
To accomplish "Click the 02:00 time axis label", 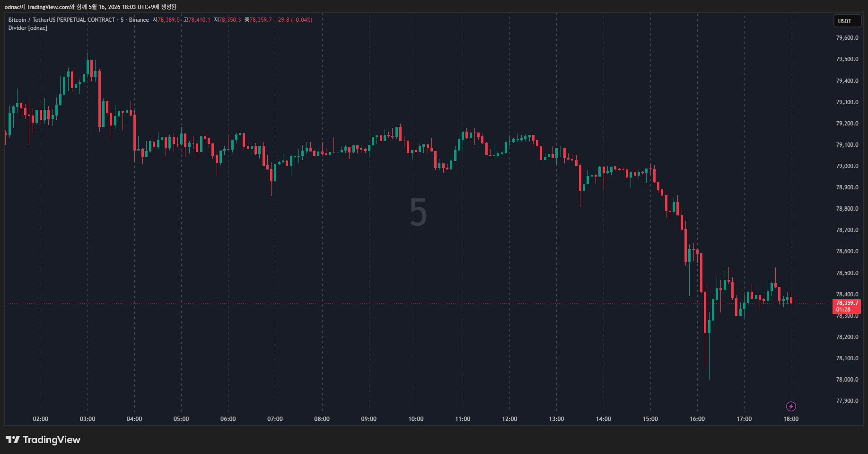I will (x=41, y=419).
